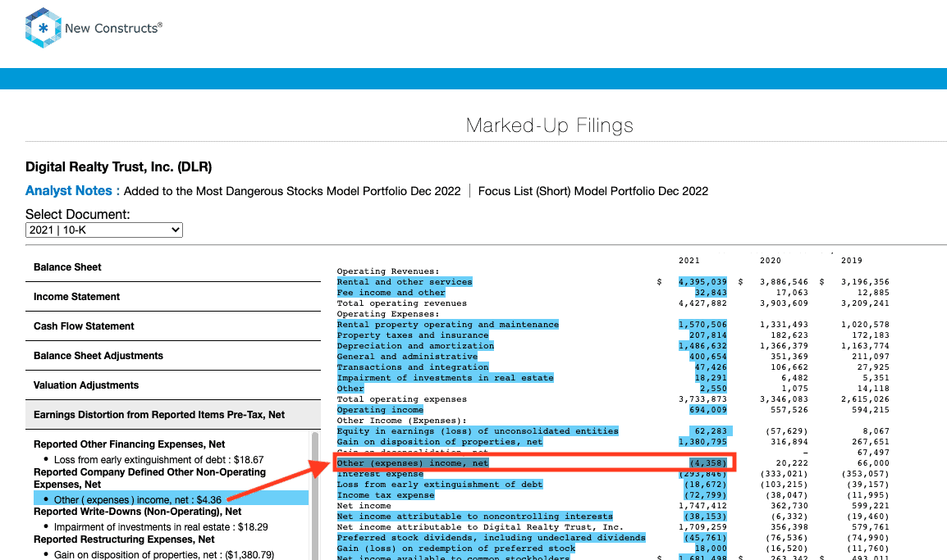Click the highlighted Other operating expense line
947x560 pixels.
(x=351, y=389)
